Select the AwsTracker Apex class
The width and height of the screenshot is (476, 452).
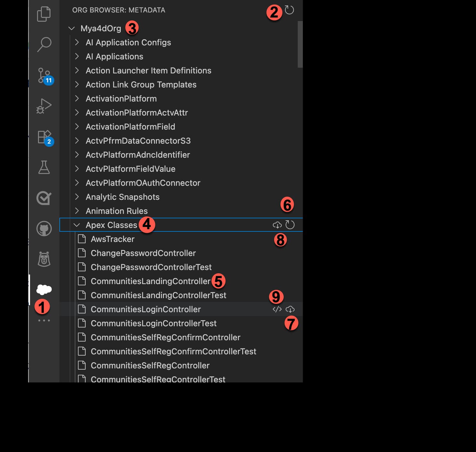tap(112, 239)
